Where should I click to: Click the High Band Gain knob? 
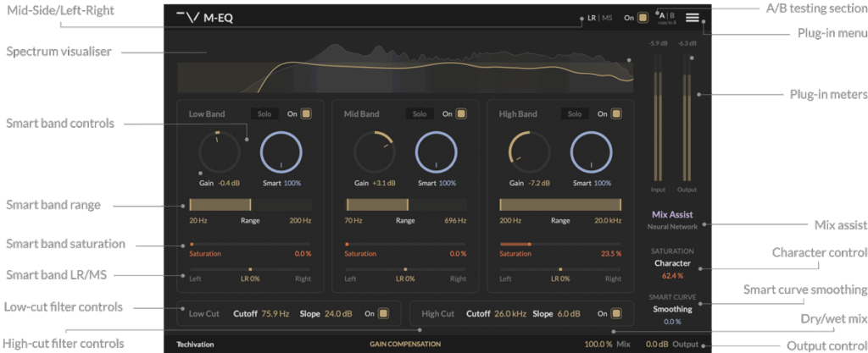[529, 152]
